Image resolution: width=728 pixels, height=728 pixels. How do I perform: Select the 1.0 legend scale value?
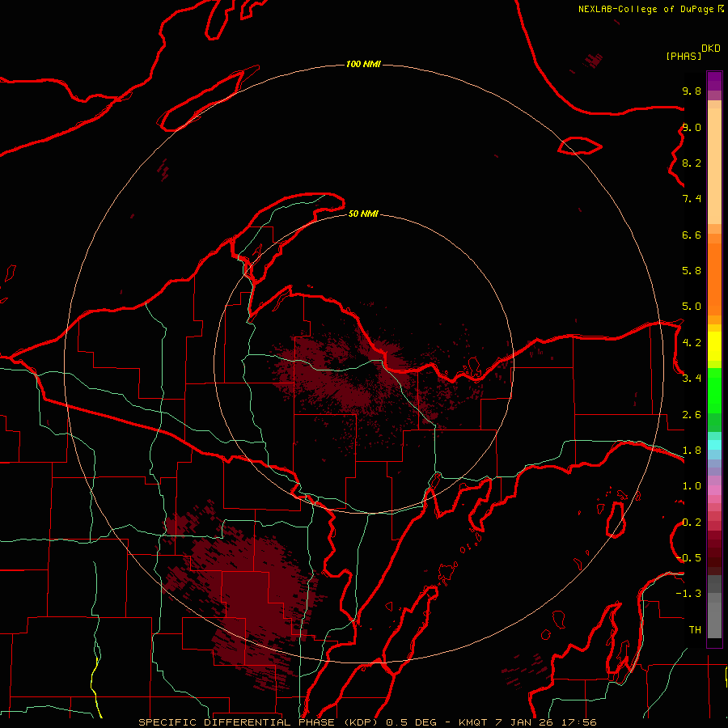tap(692, 486)
